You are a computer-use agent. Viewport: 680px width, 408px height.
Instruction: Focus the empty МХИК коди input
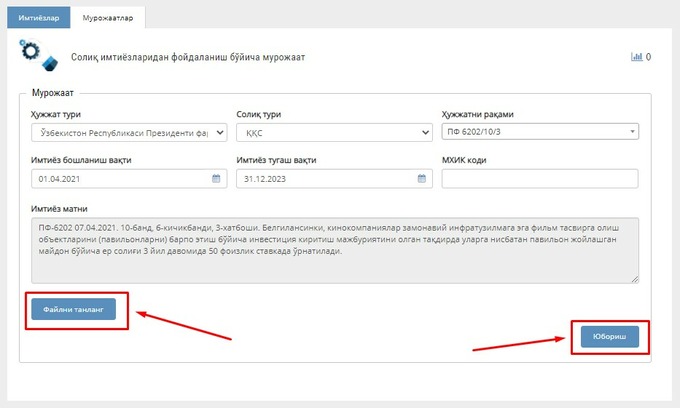539,179
